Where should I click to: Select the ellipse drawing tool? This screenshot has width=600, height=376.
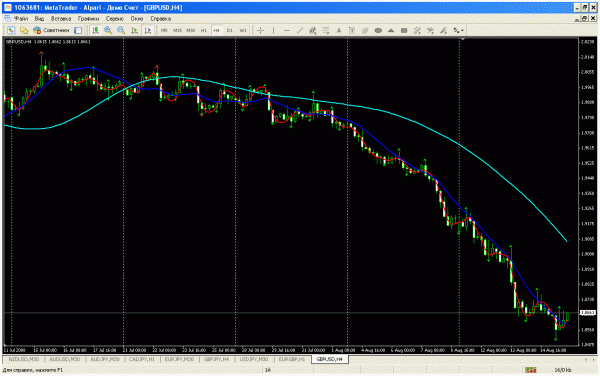click(x=378, y=30)
